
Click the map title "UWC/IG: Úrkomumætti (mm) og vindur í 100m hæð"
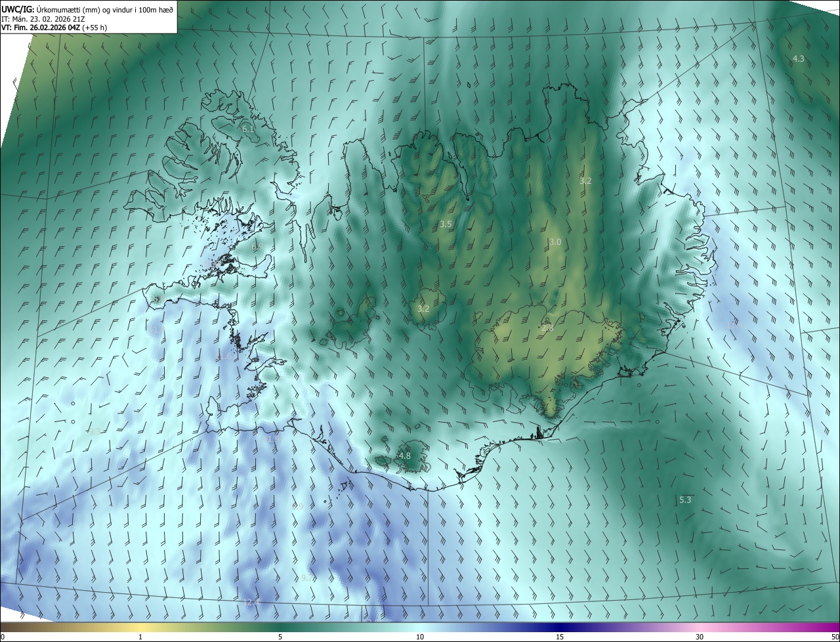(x=87, y=9)
